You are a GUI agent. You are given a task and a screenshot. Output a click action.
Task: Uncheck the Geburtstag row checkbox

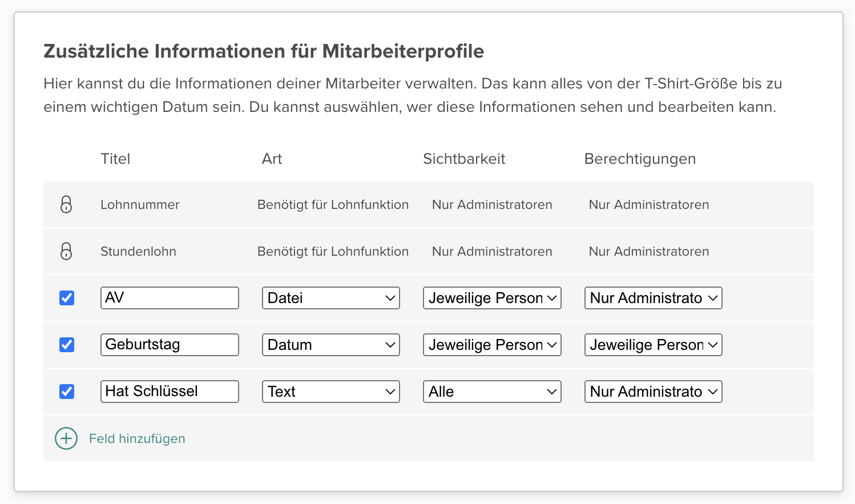pos(67,345)
